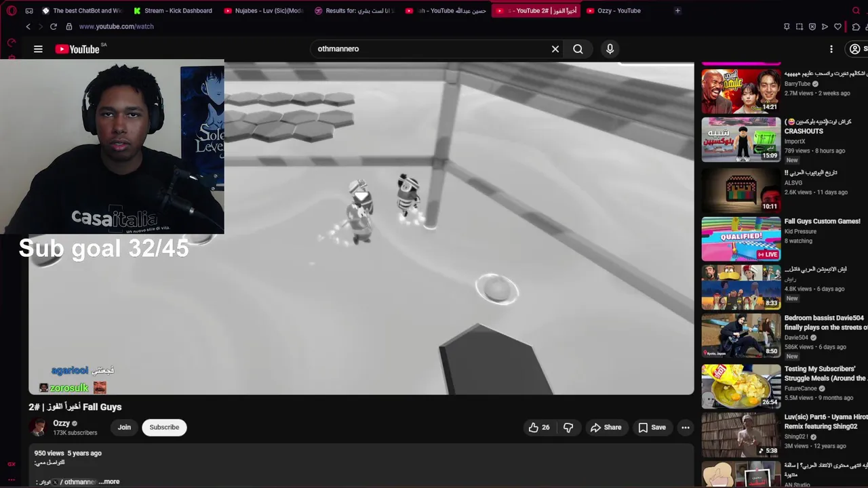
Task: Switch to حسين عبدالله YouTube tab
Action: [445, 11]
